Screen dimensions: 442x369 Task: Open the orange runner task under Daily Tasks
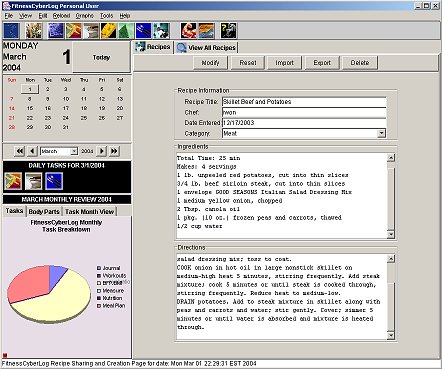coord(13,181)
